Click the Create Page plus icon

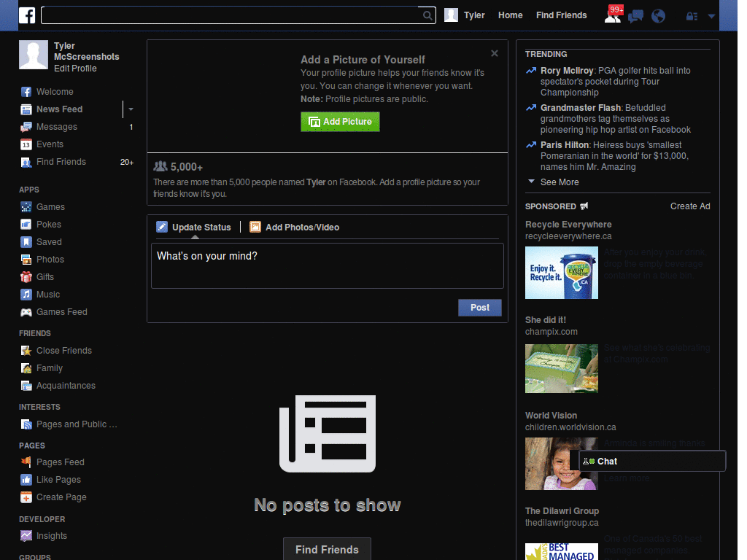tap(26, 497)
